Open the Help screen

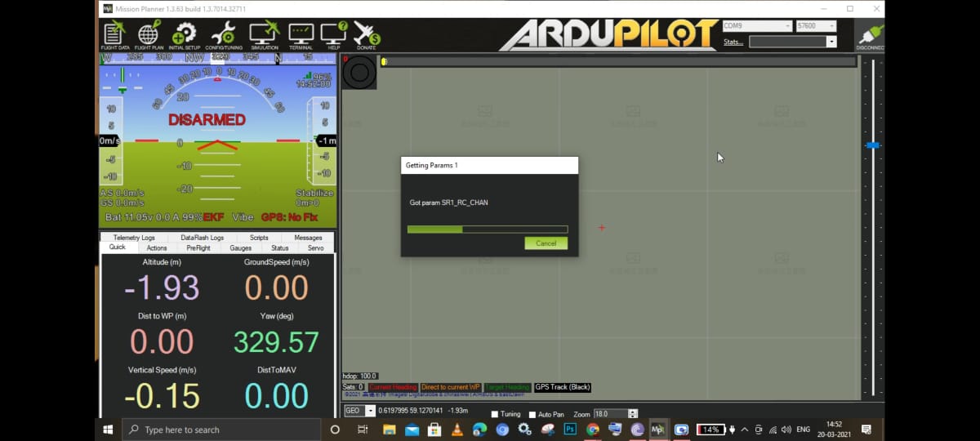(x=334, y=35)
